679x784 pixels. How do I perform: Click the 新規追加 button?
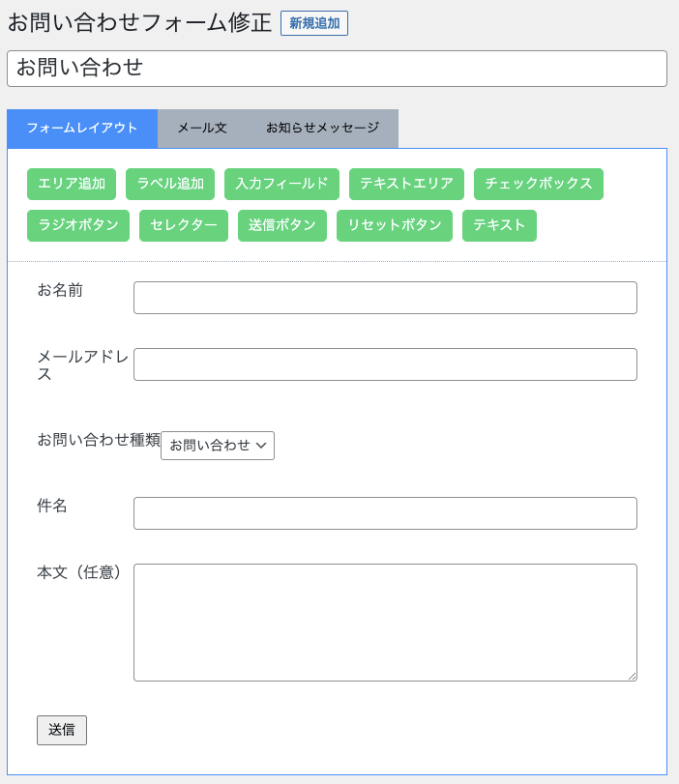tap(313, 23)
